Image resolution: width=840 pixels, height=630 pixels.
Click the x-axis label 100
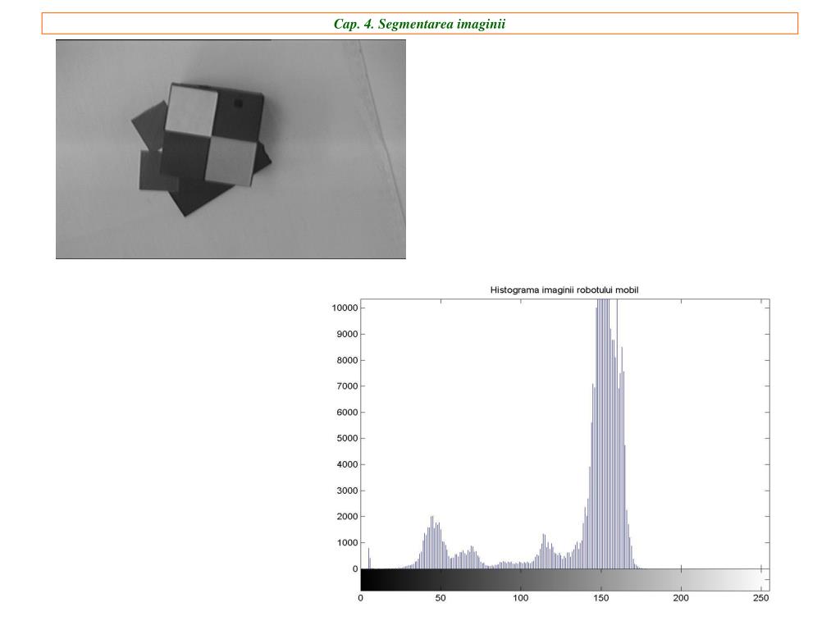pos(521,598)
